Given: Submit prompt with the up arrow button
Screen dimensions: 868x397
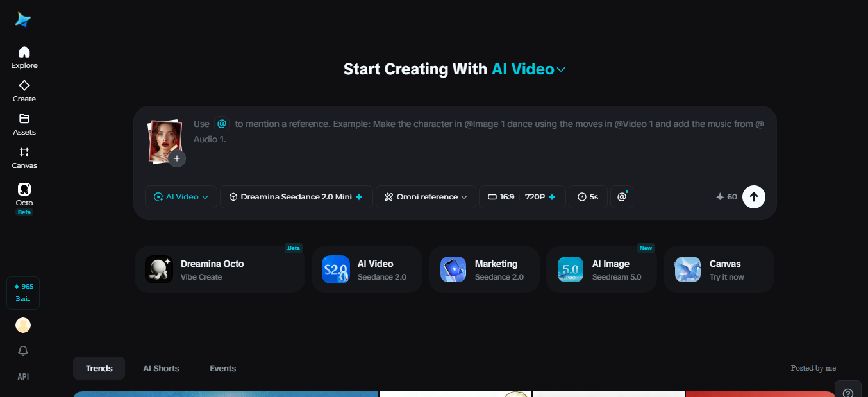Looking at the screenshot, I should point(754,197).
